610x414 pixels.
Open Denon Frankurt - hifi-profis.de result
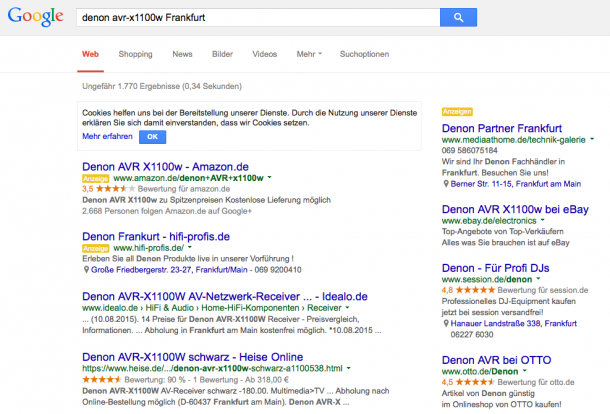click(156, 236)
